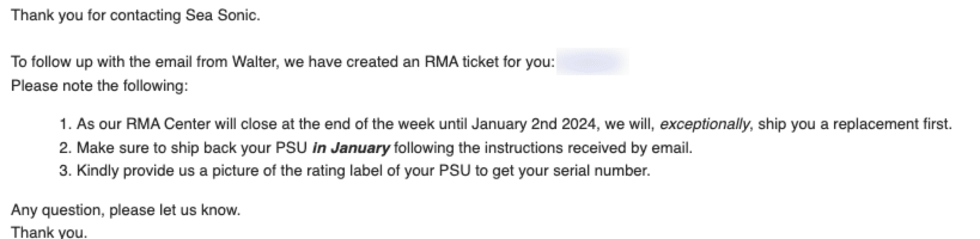Click the blurred RMA ticket number
Screen dimensions: 980x239
point(592,62)
